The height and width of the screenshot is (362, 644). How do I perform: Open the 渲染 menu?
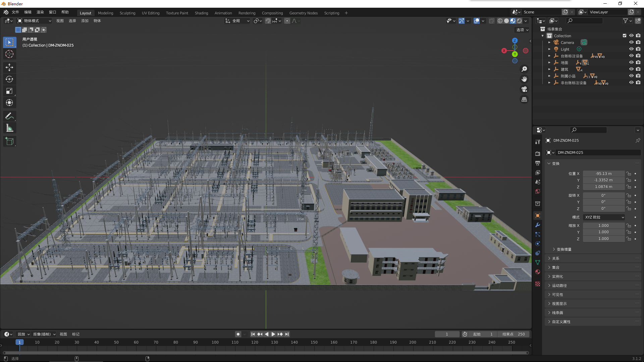(40, 12)
